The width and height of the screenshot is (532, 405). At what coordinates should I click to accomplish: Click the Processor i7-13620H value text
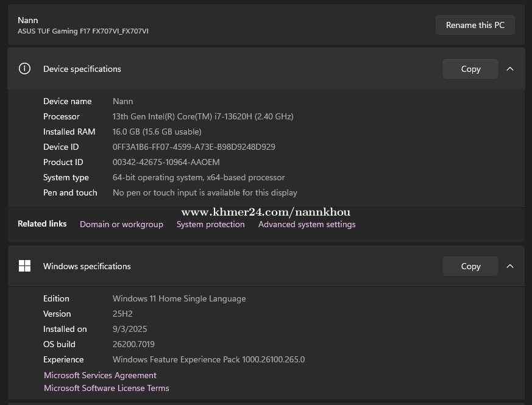tap(203, 116)
